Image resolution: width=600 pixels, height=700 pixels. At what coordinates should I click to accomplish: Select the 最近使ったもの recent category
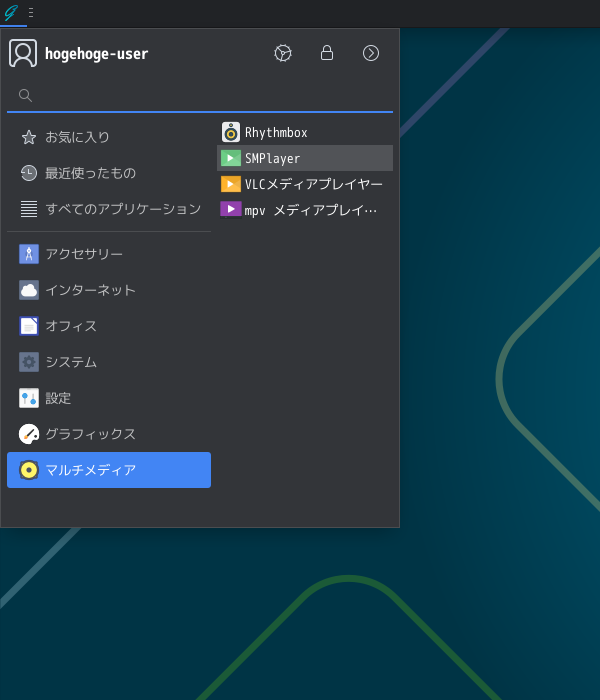(x=109, y=173)
